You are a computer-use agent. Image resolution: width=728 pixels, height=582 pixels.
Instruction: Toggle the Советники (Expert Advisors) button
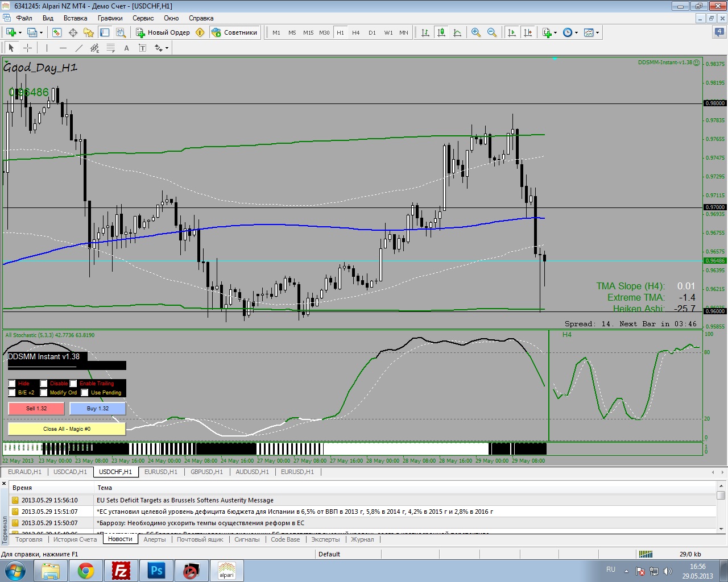click(234, 32)
